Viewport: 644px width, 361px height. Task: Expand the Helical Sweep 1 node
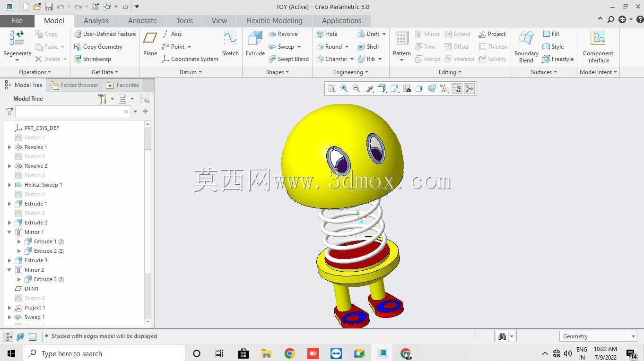[x=9, y=185]
